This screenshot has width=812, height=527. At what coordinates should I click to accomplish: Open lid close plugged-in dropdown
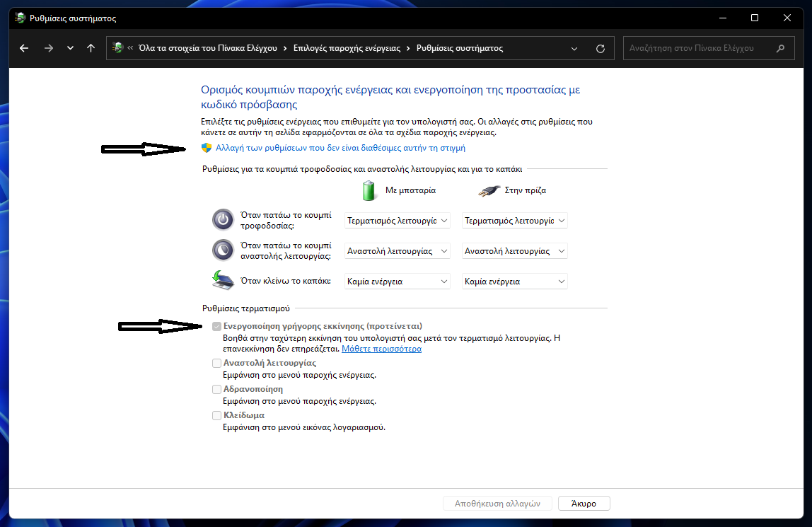[x=514, y=282]
